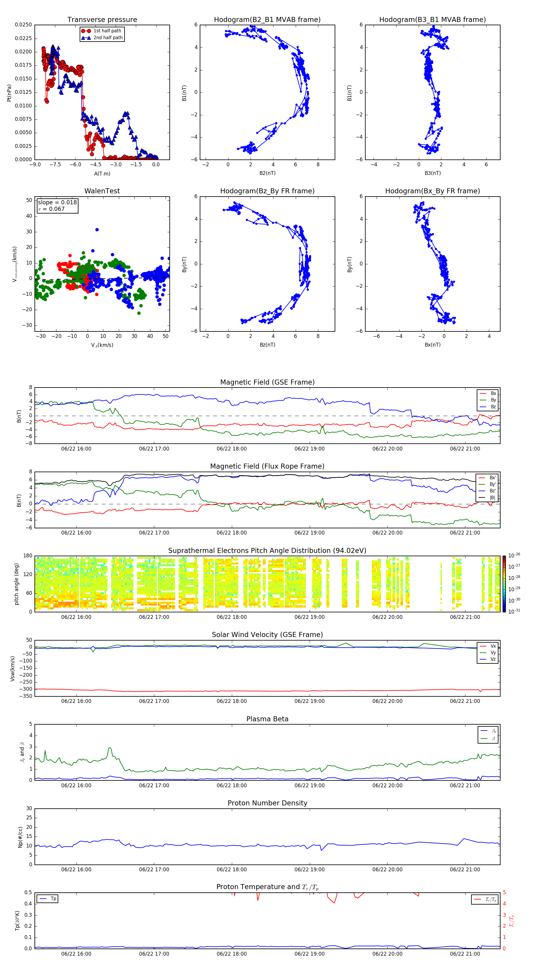Click 'Vx' in solar wind legend

point(493,647)
